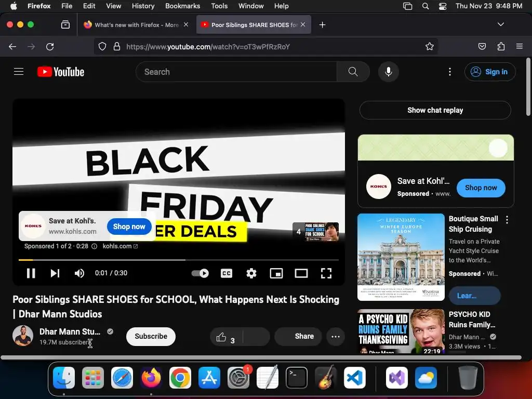Open macOS Spotlight search
Screen dimensions: 532x399
(x=425, y=6)
